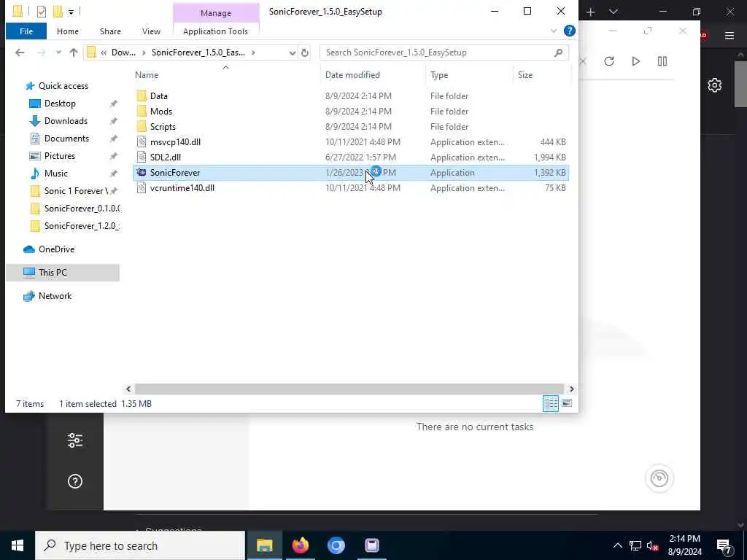Switch to large icons view layout
This screenshot has height=560, width=747.
(x=566, y=403)
